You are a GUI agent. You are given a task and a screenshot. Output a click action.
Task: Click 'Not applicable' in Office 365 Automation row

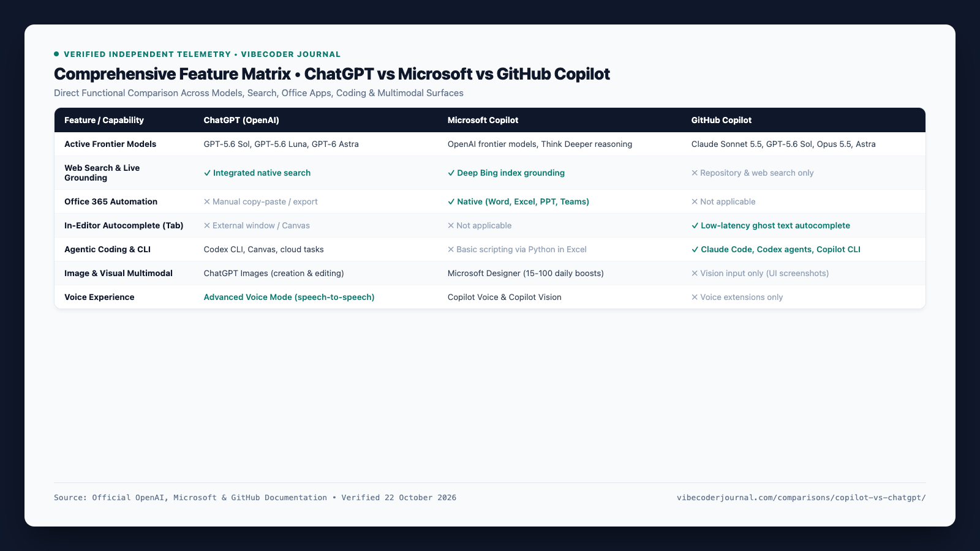pyautogui.click(x=723, y=201)
